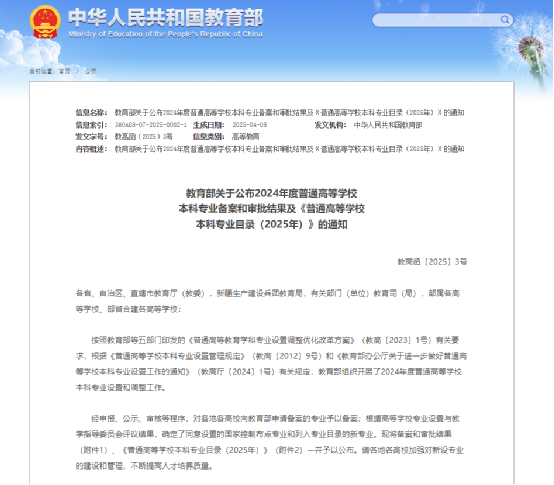Click the 发文字号 label
Image resolution: width=554 pixels, height=485 pixels.
click(x=91, y=137)
